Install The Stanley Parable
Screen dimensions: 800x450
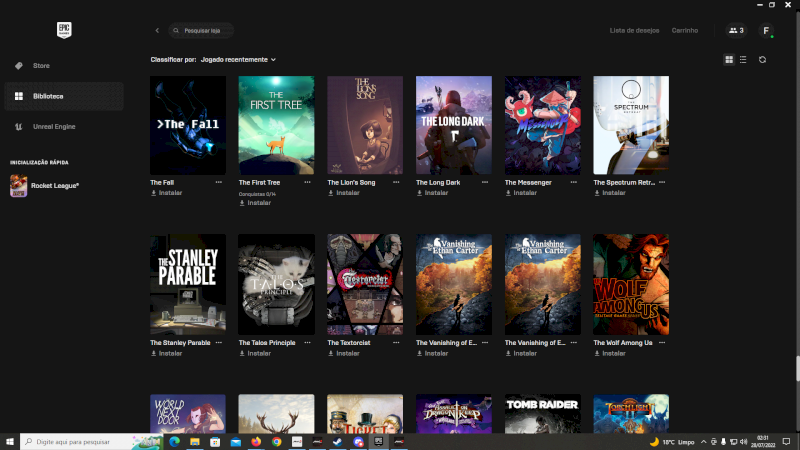pos(166,353)
